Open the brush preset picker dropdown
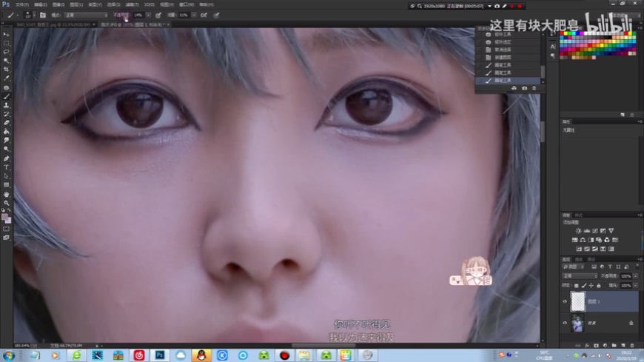Image resolution: width=644 pixels, height=362 pixels. (33, 16)
